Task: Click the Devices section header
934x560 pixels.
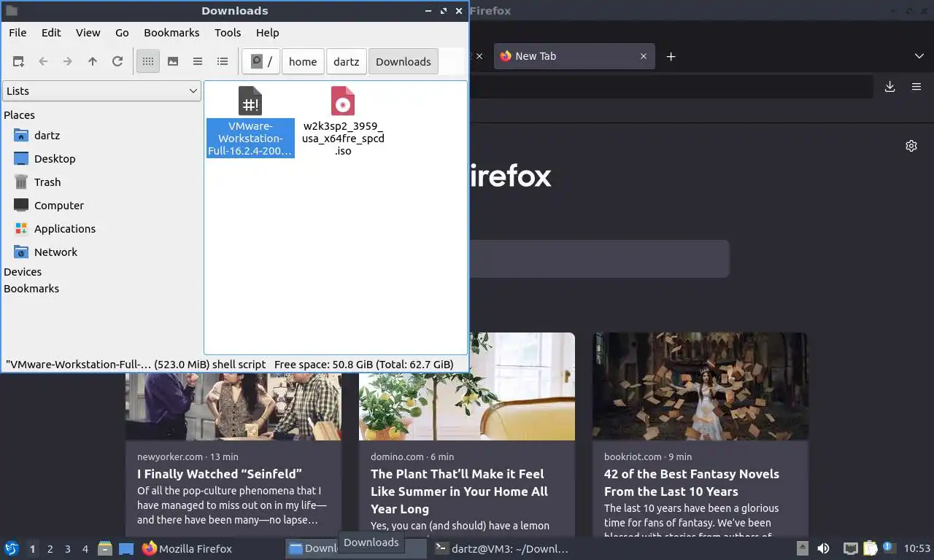Action: tap(23, 272)
